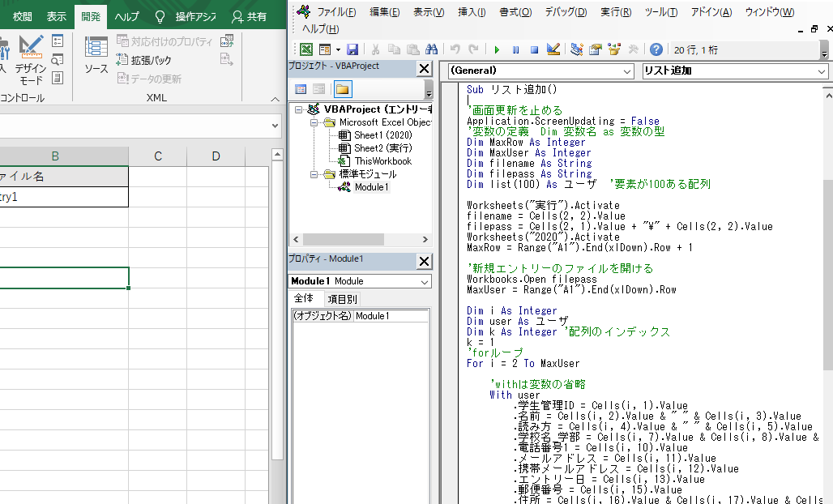
Task: Click the Copy icon in VBA toolbar
Action: click(394, 49)
